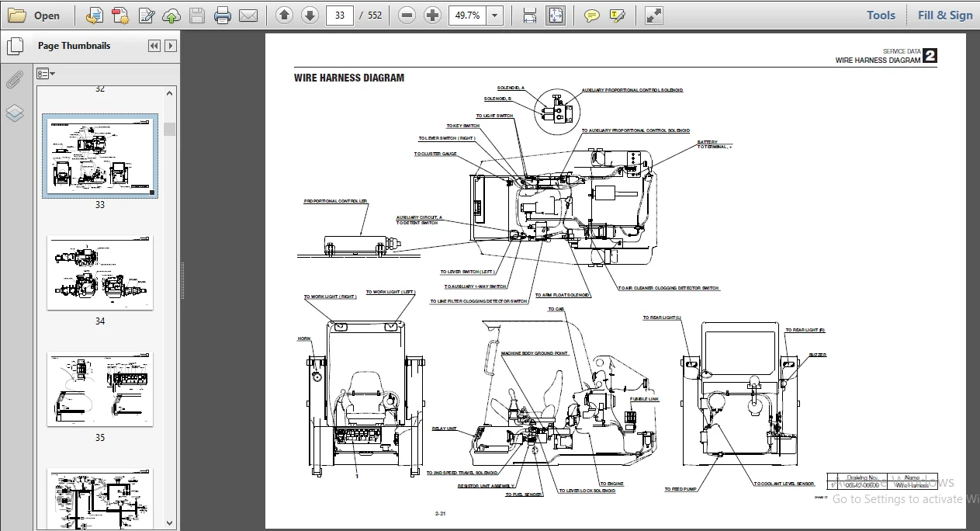980x531 pixels.
Task: Click the page number 2-21 footer text
Action: click(x=440, y=514)
